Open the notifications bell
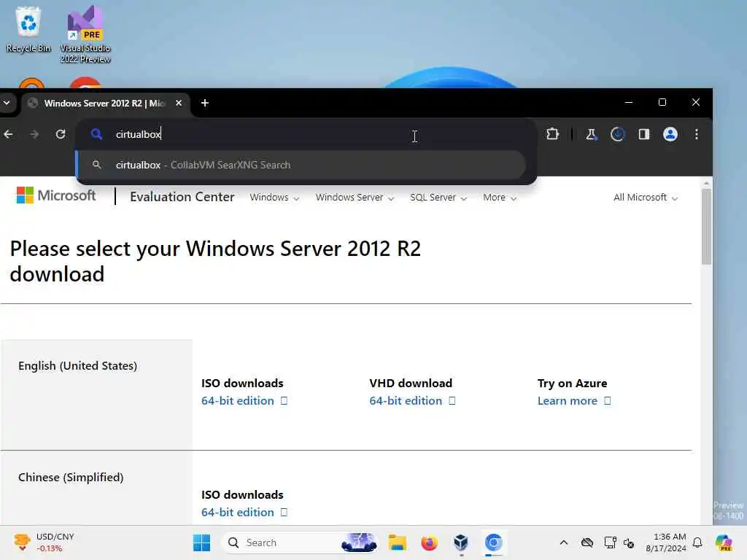This screenshot has height=560, width=747. [697, 542]
